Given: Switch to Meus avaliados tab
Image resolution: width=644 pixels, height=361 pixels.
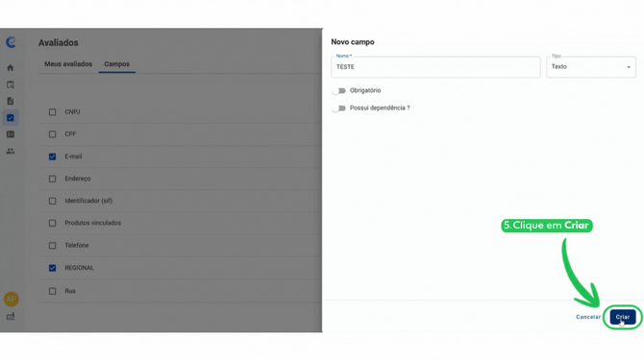Looking at the screenshot, I should pyautogui.click(x=68, y=64).
